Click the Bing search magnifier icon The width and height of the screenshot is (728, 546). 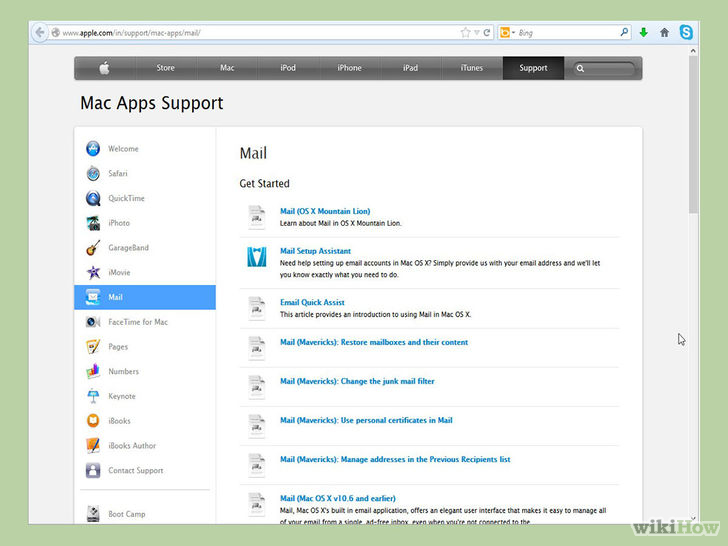tap(624, 32)
